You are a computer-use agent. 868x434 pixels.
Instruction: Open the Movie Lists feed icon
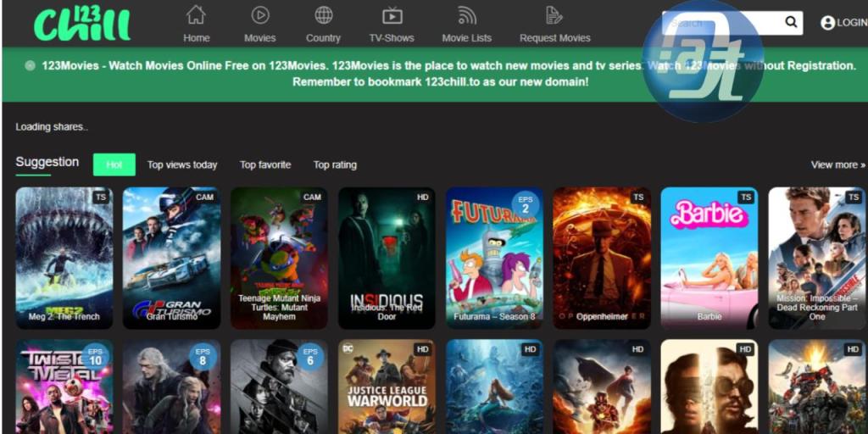467,15
